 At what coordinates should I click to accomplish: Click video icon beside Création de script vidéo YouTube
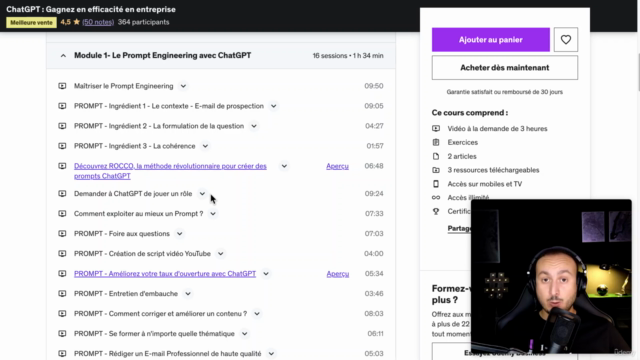(x=62, y=253)
